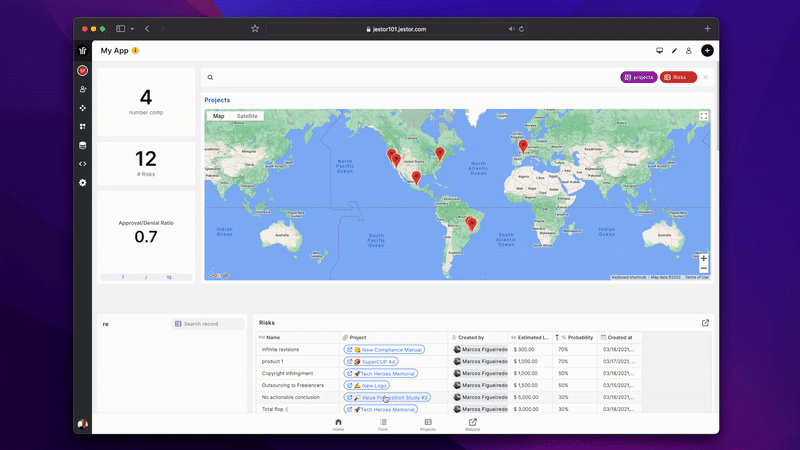The height and width of the screenshot is (450, 800).
Task: Click the red Risks filter pill
Action: (678, 78)
